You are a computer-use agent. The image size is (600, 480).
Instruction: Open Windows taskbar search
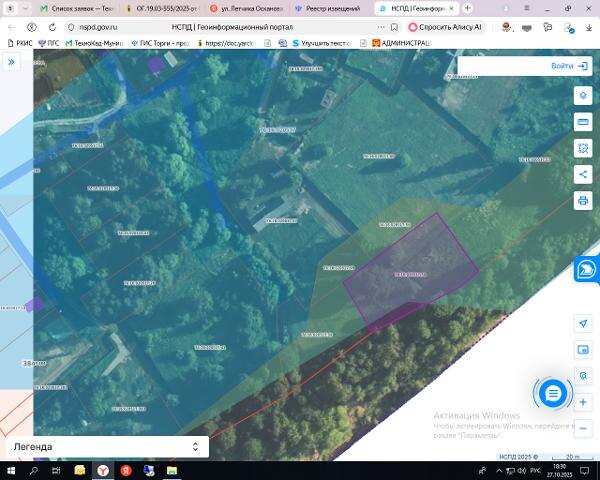pos(34,470)
